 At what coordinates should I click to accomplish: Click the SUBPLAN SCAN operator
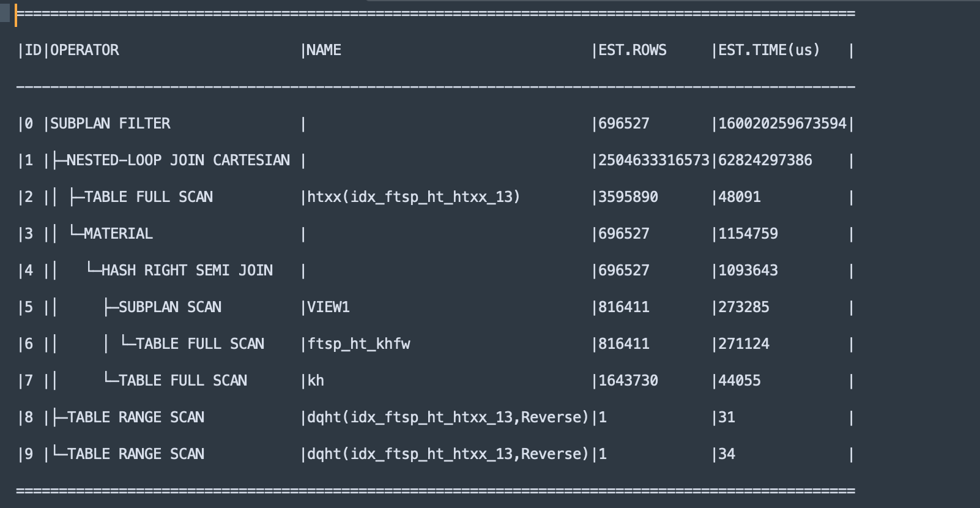click(170, 307)
